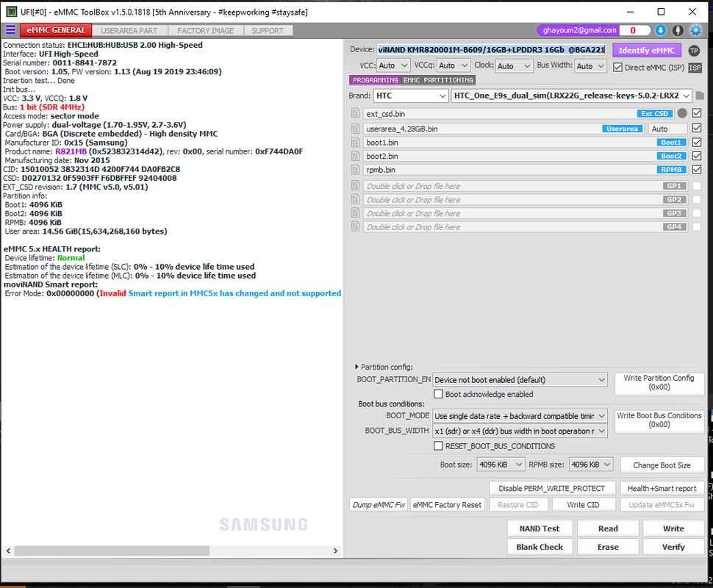Enable Boot acknowledge enabled checkbox
Image resolution: width=713 pixels, height=588 pixels.
438,394
